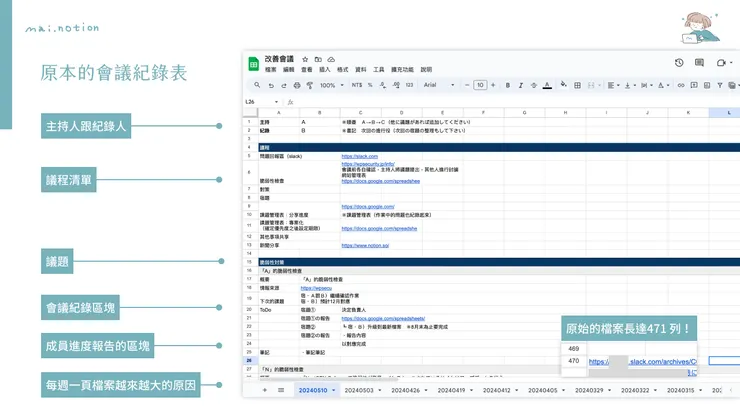Increase decimal places
This screenshot has width=740, height=416.
(x=396, y=85)
